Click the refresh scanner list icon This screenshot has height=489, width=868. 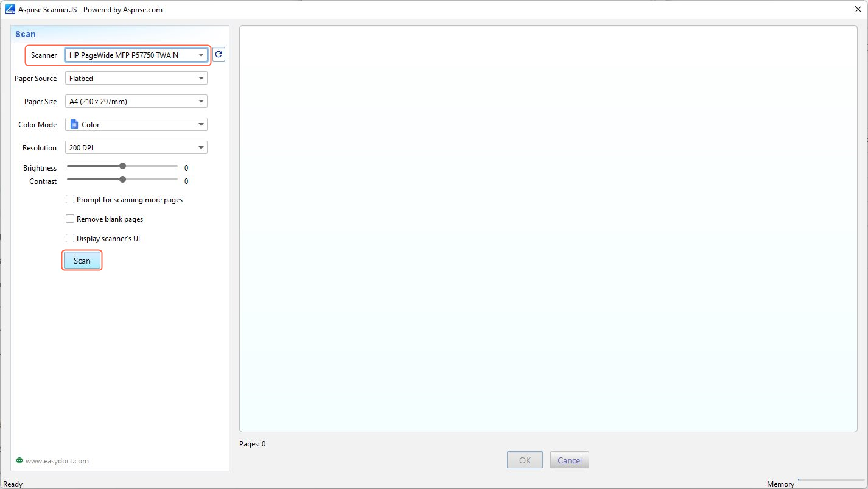pyautogui.click(x=219, y=55)
